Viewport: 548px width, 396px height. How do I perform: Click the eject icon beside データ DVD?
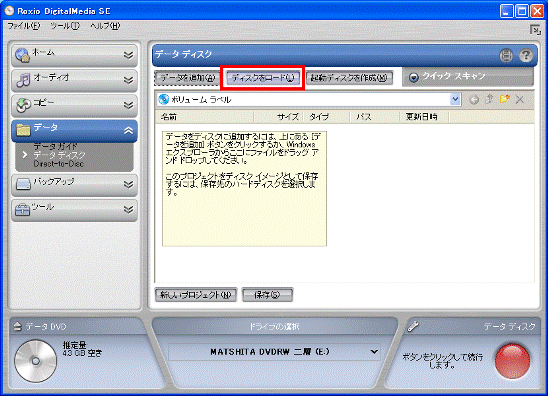pyautogui.click(x=17, y=326)
